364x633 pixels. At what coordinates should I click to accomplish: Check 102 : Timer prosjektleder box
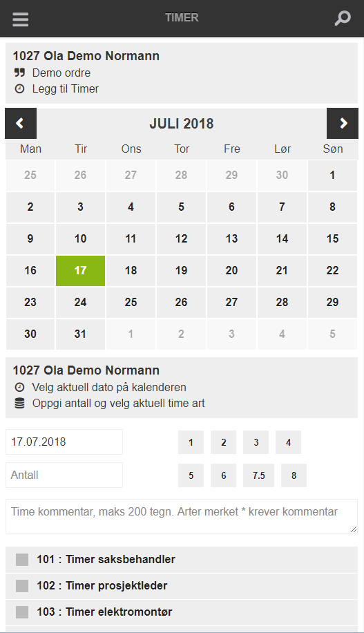[x=22, y=586]
